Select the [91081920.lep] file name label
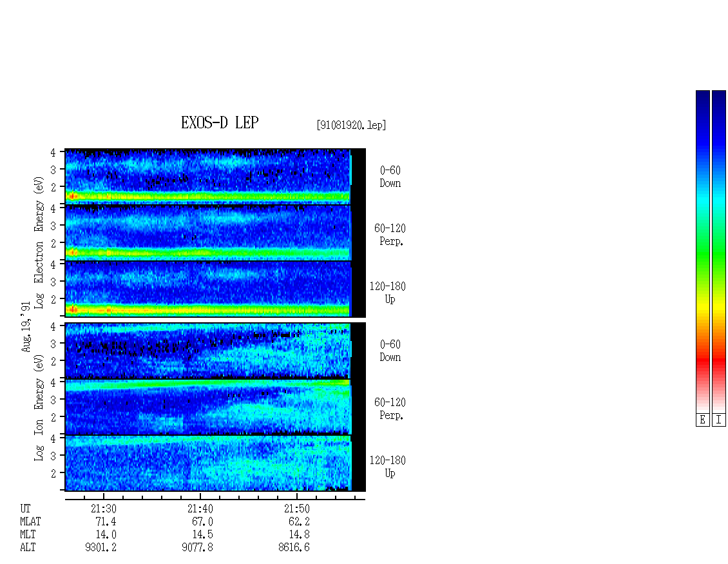The height and width of the screenshot is (564, 728). click(351, 125)
